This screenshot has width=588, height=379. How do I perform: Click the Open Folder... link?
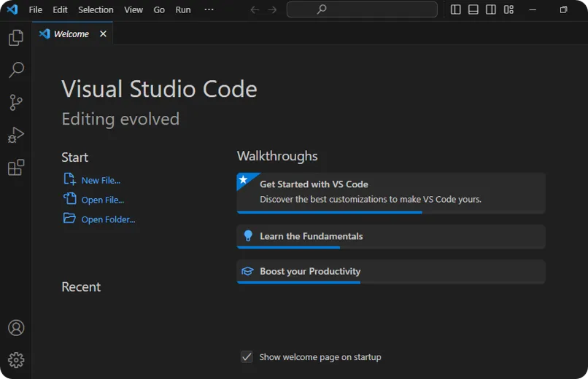tap(108, 219)
